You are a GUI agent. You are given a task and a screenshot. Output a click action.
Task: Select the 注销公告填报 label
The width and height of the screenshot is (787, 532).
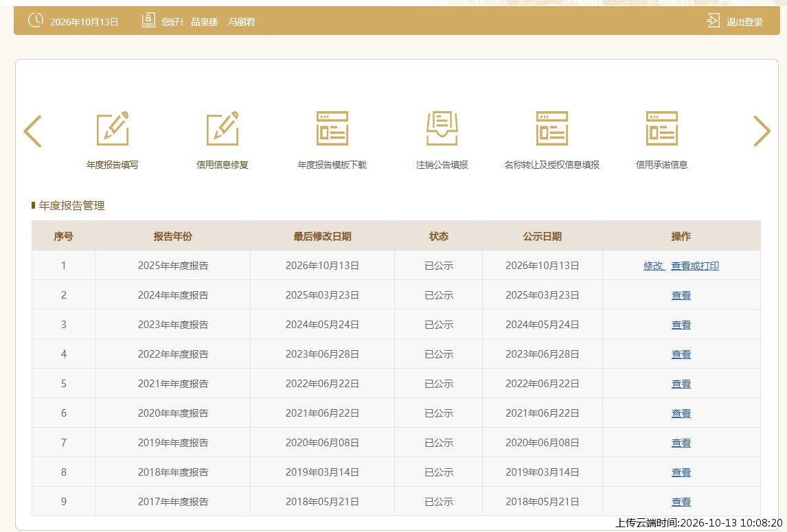pyautogui.click(x=442, y=165)
